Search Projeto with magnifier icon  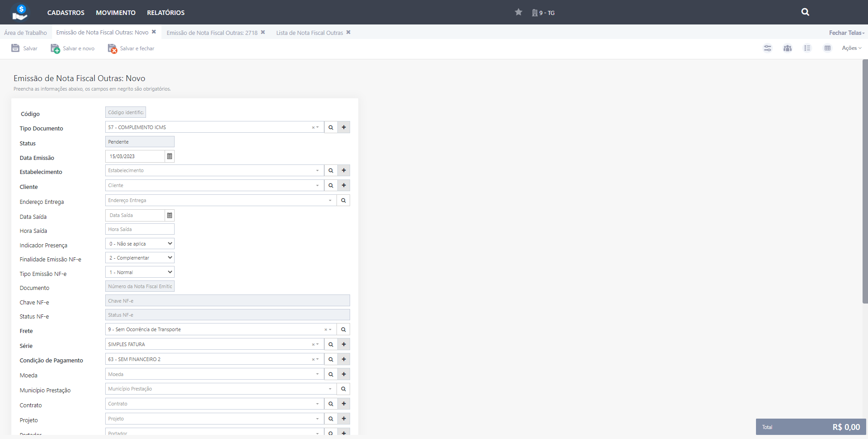click(x=331, y=419)
